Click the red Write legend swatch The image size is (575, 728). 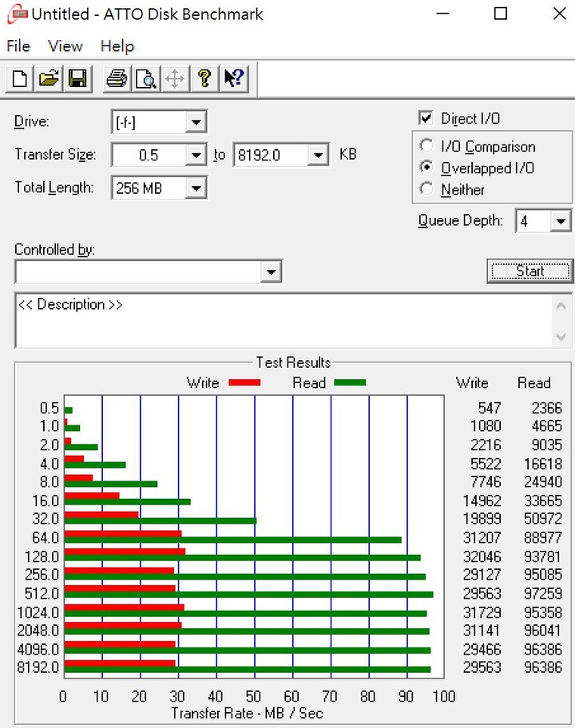(x=244, y=382)
